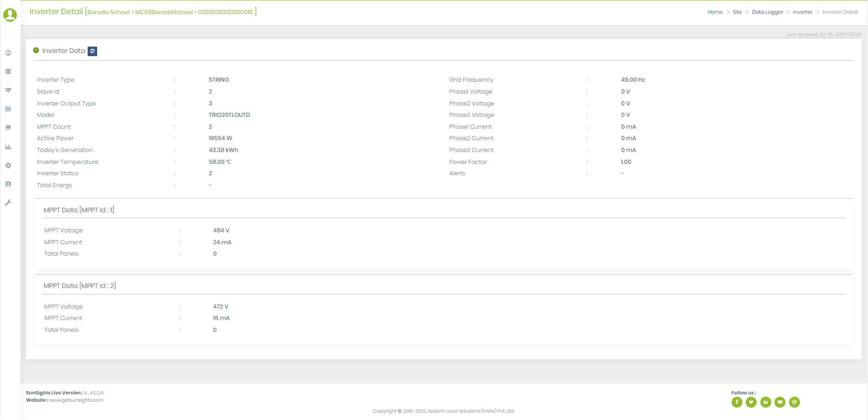
Task: Visit the LinkedIn page icon
Action: [766, 402]
